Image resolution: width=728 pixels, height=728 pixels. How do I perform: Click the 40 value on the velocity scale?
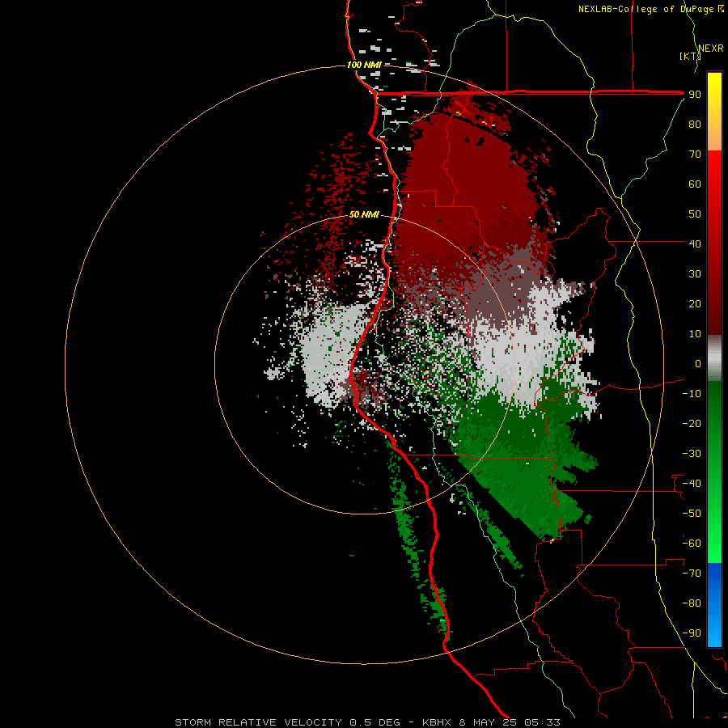[695, 244]
